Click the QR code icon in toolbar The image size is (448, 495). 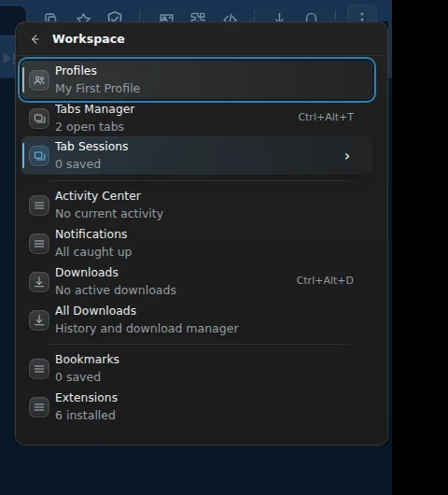coord(198,18)
